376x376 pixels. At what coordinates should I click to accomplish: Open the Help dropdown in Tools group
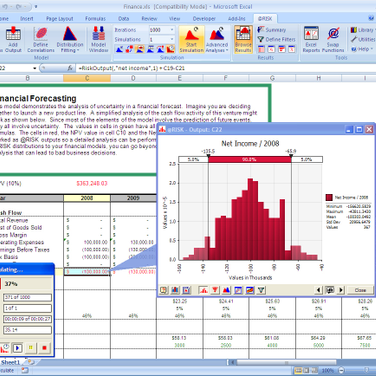362,49
